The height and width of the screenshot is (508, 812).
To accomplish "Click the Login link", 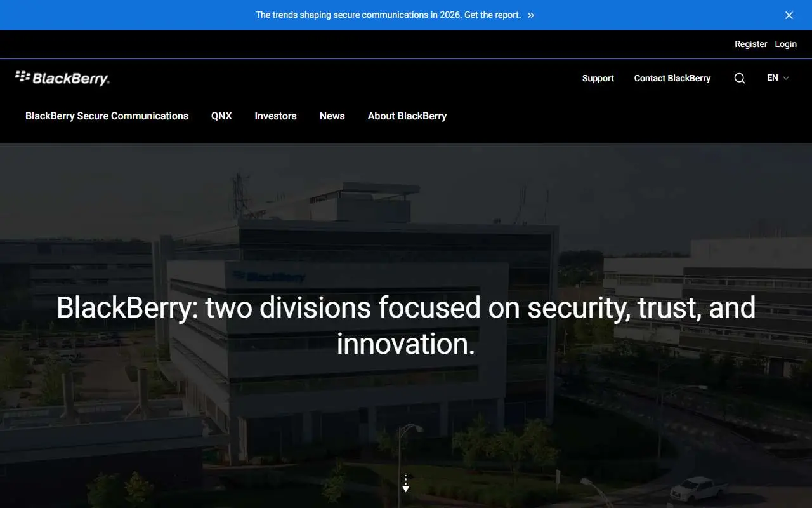I will (x=786, y=44).
